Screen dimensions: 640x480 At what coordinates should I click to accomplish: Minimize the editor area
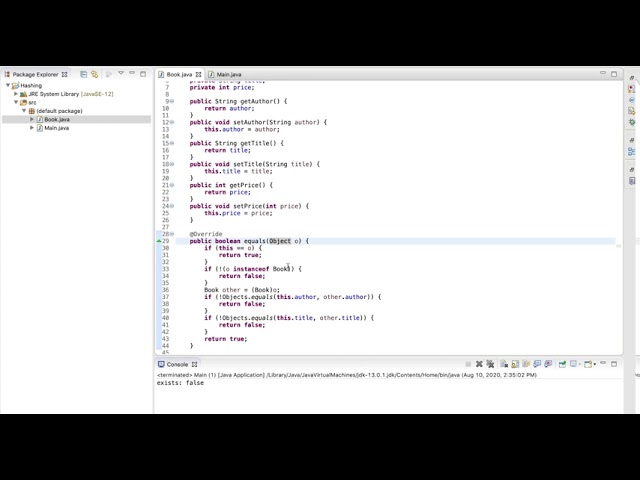click(603, 73)
